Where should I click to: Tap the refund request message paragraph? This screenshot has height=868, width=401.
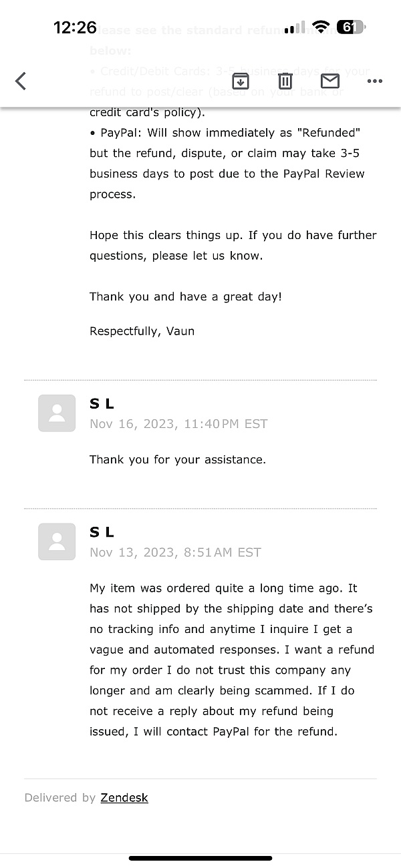(231, 660)
